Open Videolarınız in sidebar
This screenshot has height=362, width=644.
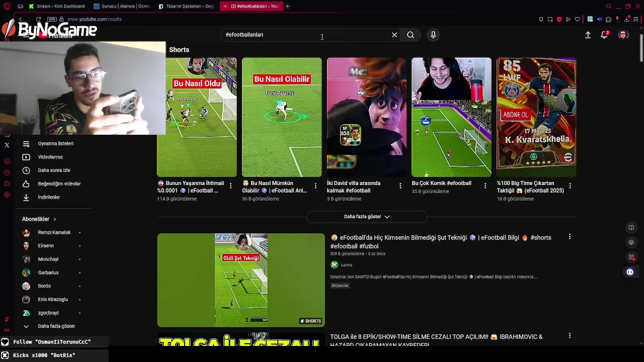point(52,157)
